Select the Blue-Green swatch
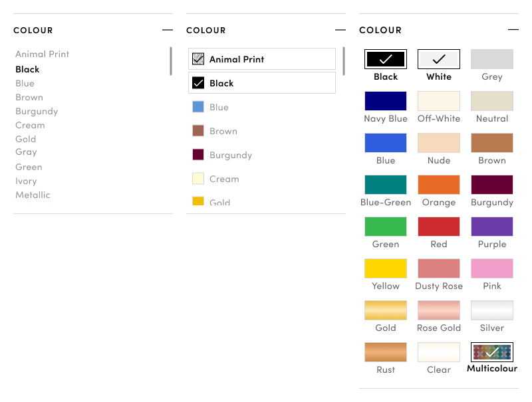532x402 pixels. (x=386, y=185)
